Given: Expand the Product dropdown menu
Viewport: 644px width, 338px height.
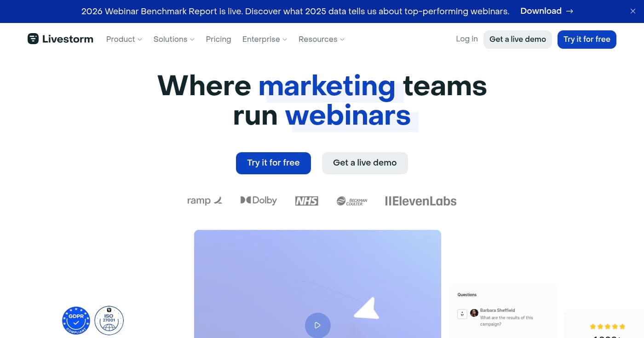Looking at the screenshot, I should pyautogui.click(x=124, y=39).
